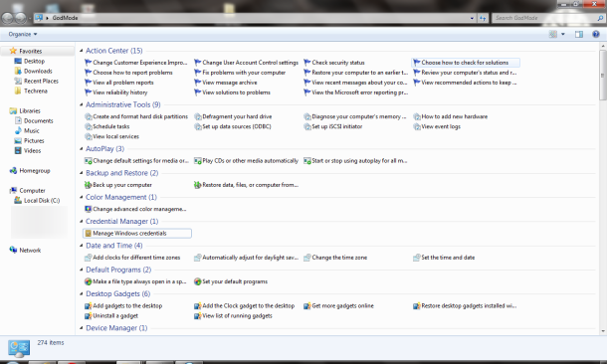Open the Organize menu
The height and width of the screenshot is (364, 607).
[23, 34]
